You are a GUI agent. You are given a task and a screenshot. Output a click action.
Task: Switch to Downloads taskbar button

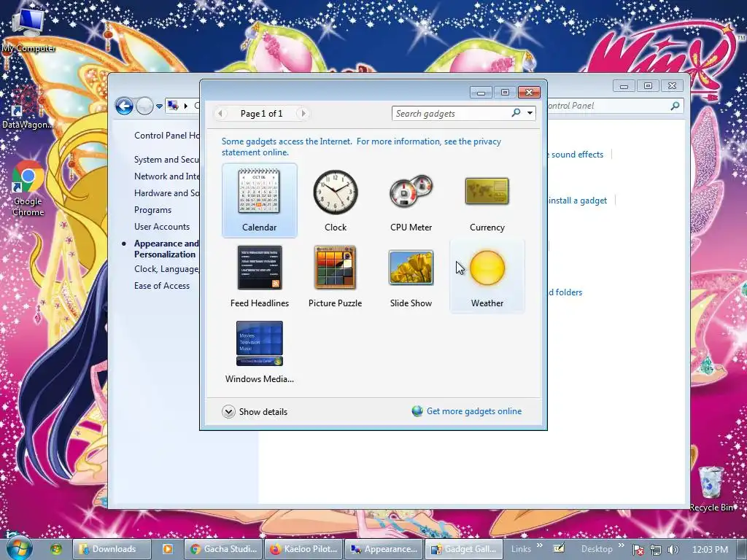click(112, 549)
